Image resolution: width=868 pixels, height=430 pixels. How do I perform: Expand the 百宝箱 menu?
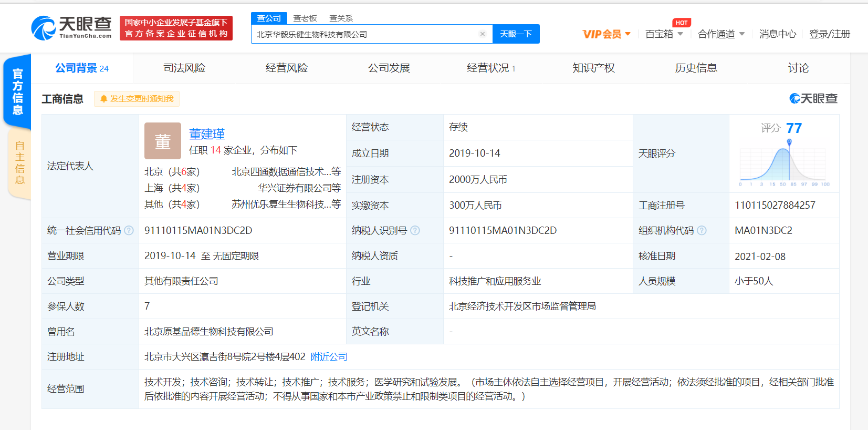pos(664,34)
